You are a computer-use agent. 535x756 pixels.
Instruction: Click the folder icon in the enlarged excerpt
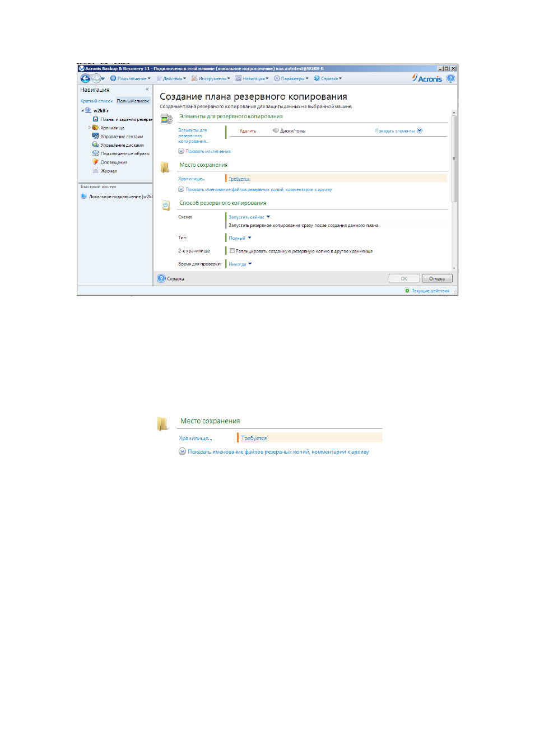coord(163,424)
